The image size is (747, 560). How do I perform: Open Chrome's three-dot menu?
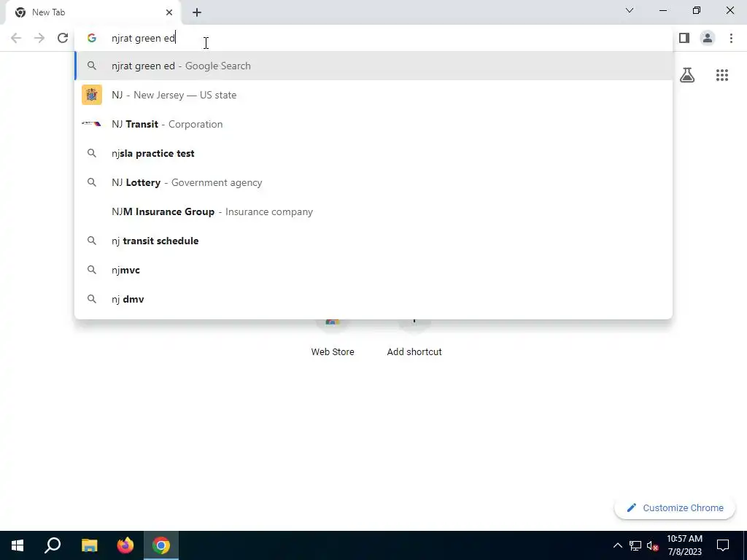[x=731, y=38]
